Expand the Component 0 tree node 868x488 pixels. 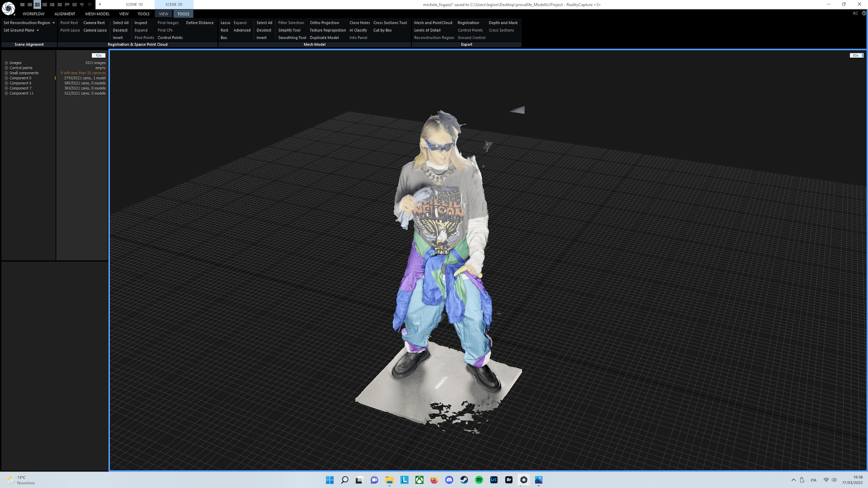[6, 78]
